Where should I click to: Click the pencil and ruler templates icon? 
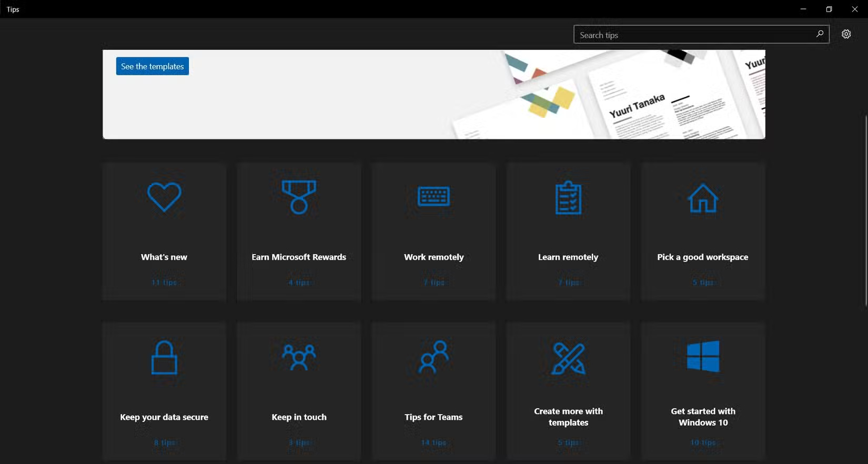(x=568, y=358)
